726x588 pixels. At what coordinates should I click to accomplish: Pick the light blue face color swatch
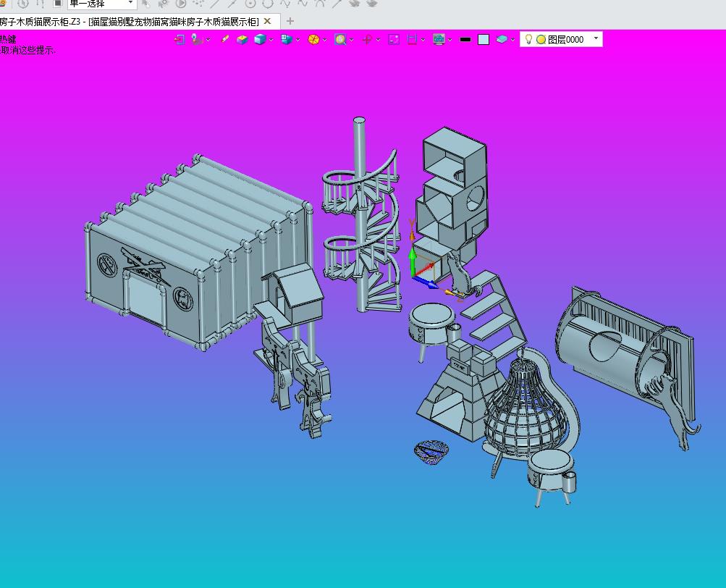pyautogui.click(x=484, y=39)
